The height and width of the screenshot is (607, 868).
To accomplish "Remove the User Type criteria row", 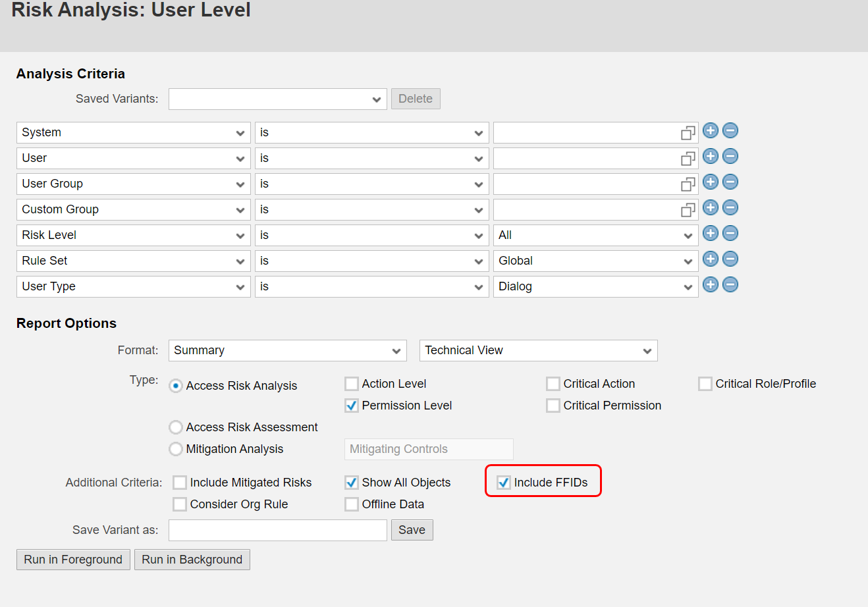I will tap(730, 284).
